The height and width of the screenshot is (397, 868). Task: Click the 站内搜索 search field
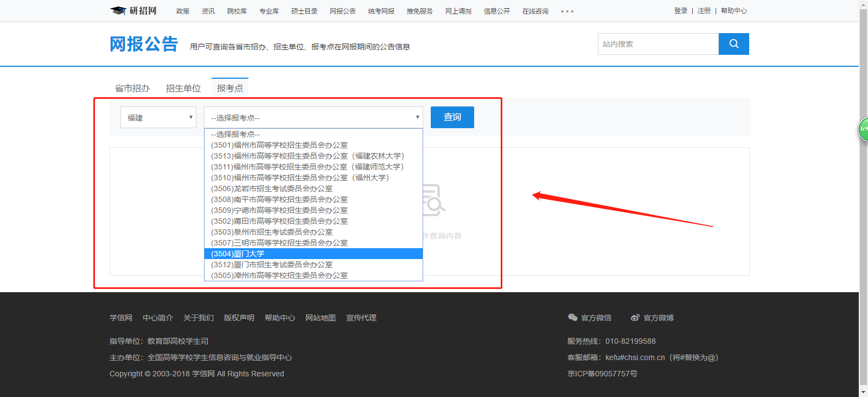[x=659, y=44]
